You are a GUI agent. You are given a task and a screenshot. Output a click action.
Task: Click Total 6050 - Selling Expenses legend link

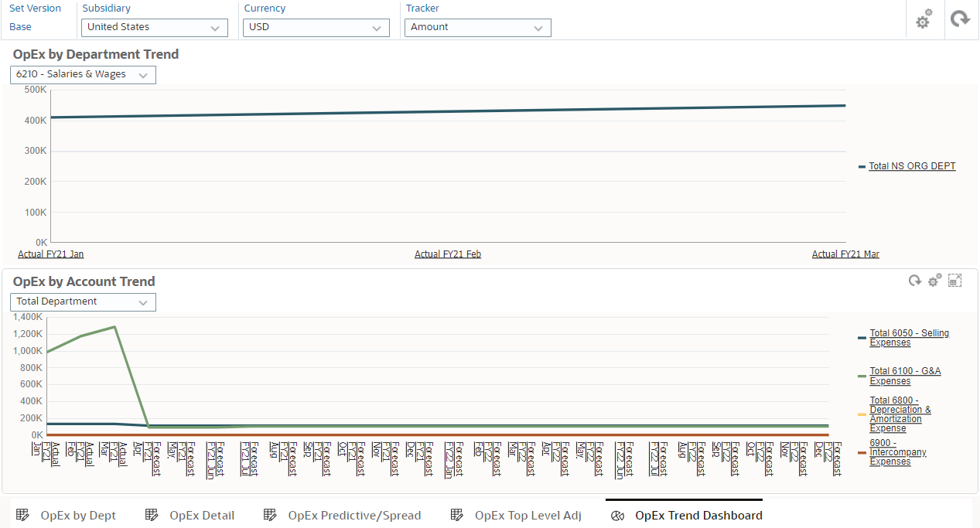(909, 338)
